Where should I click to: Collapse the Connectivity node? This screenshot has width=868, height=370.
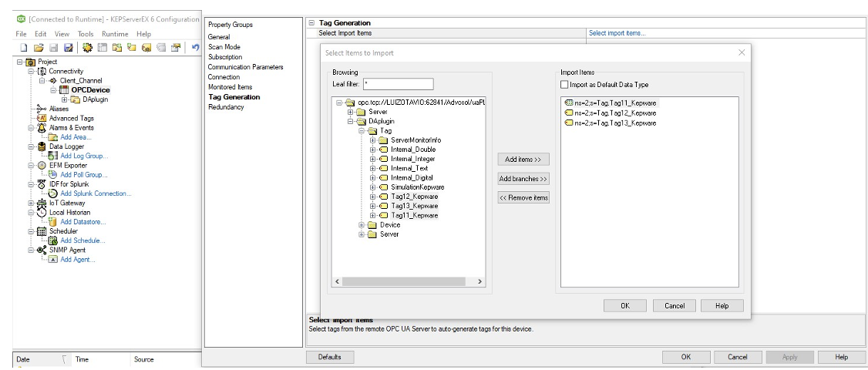(x=31, y=71)
